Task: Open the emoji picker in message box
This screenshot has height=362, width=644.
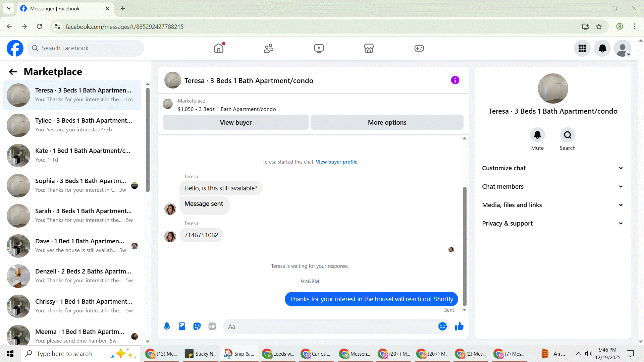Action: click(x=442, y=326)
